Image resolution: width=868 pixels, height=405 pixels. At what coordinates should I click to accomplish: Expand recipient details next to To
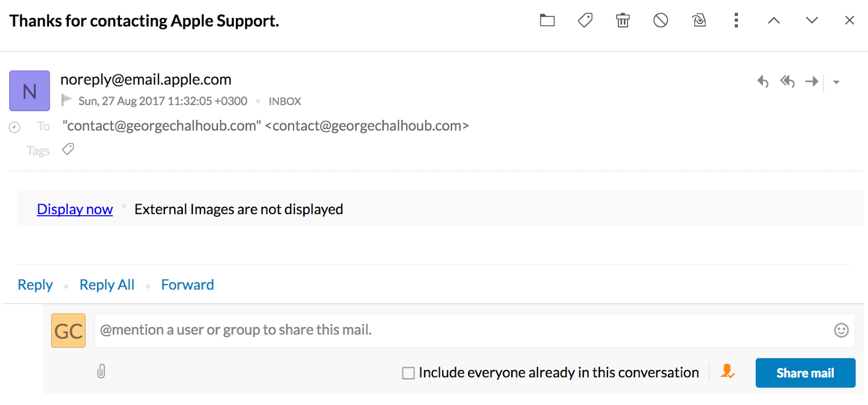pyautogui.click(x=15, y=127)
